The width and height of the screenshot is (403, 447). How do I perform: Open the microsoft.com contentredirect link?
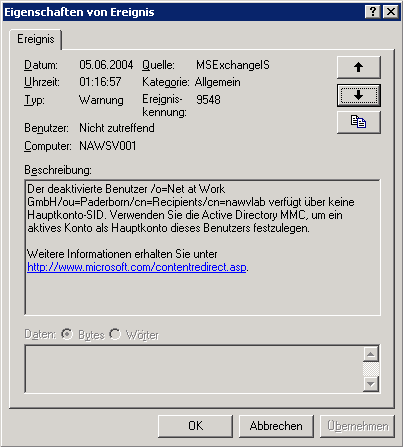point(137,267)
